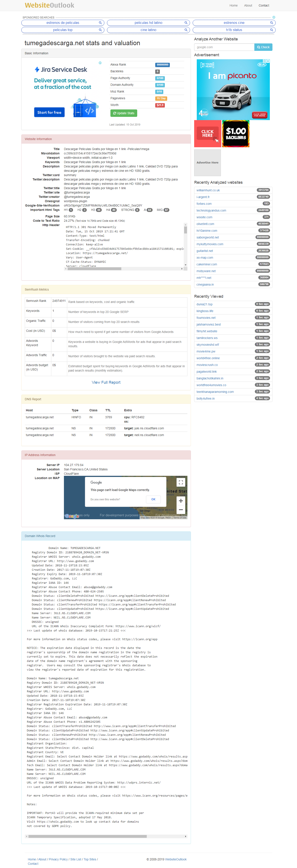Click the footer WebsiteOutlook copyright link

175,859
